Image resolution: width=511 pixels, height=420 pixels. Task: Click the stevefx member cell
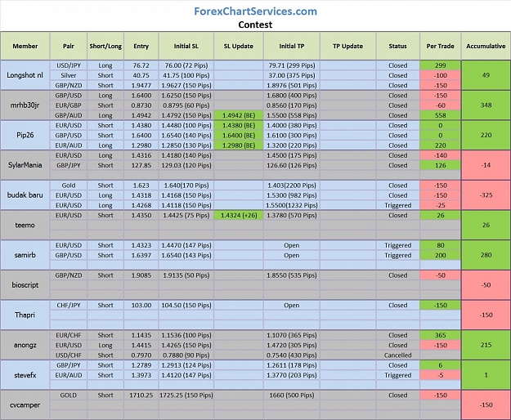pyautogui.click(x=25, y=375)
